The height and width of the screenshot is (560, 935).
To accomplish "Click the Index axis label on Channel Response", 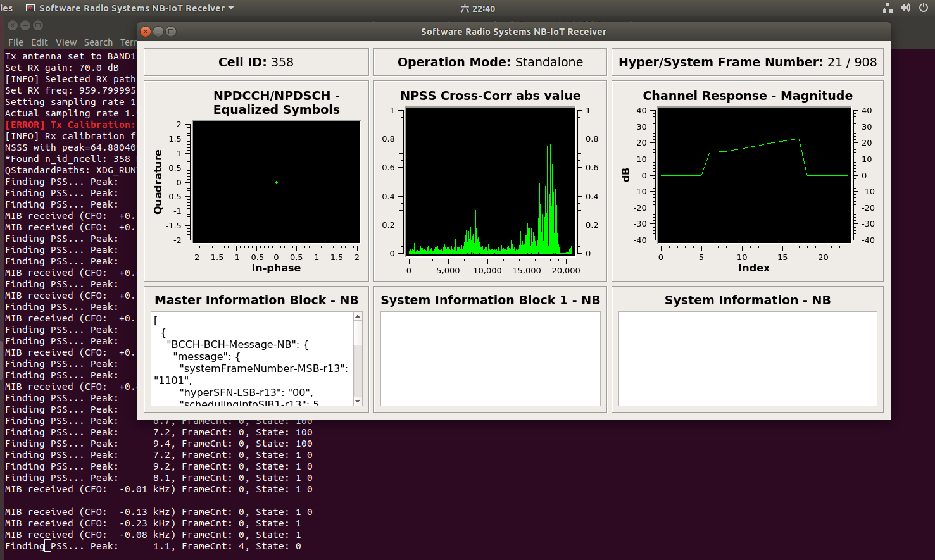I will coord(754,268).
